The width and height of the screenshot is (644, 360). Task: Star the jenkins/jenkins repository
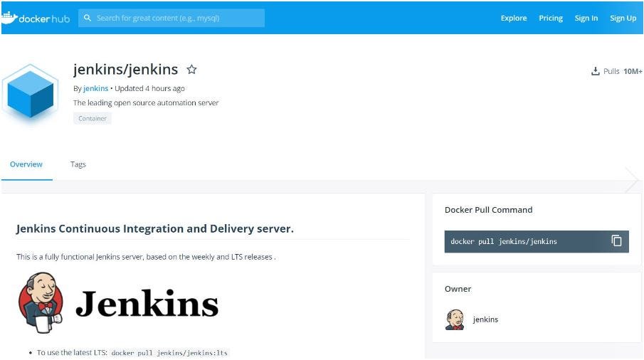point(191,70)
